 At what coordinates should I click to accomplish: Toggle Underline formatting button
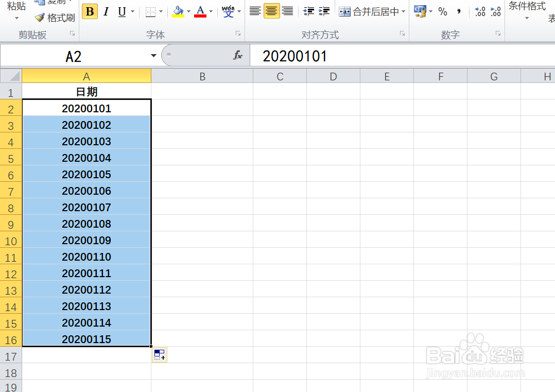point(122,11)
